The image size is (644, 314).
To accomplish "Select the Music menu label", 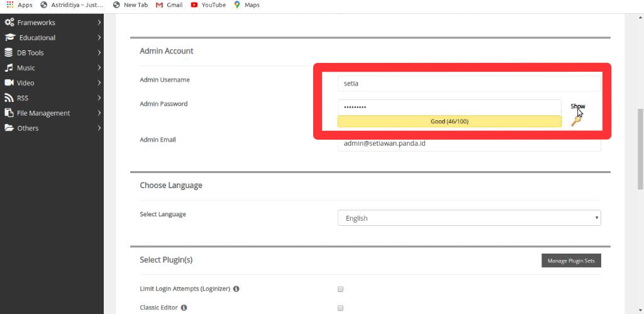I will pos(26,68).
